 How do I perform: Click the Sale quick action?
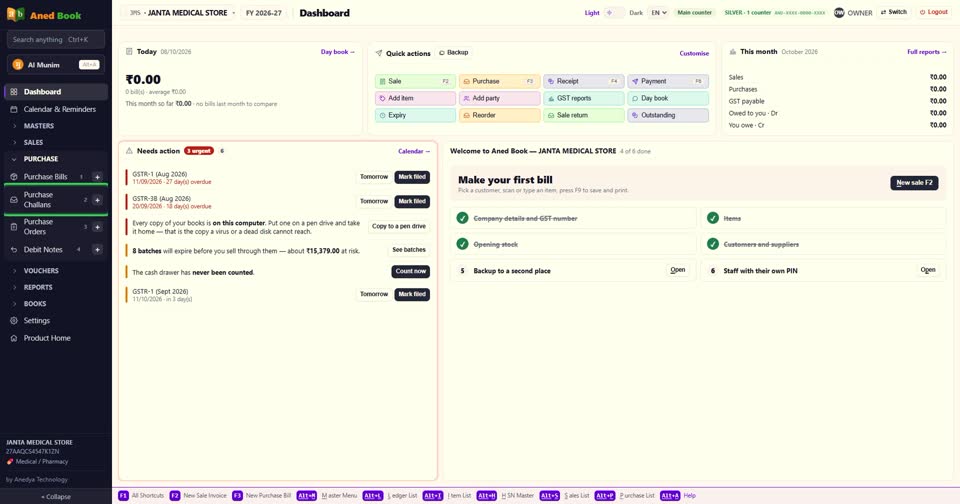tap(415, 81)
